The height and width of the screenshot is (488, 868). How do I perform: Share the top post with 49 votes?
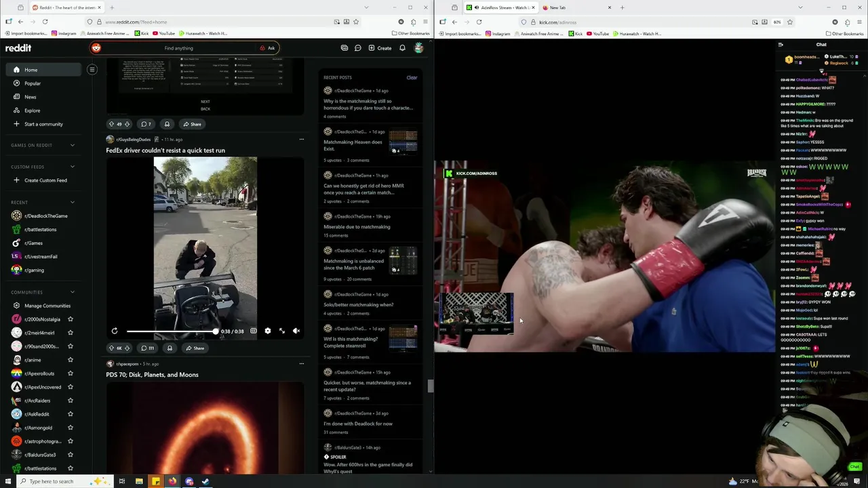point(192,124)
